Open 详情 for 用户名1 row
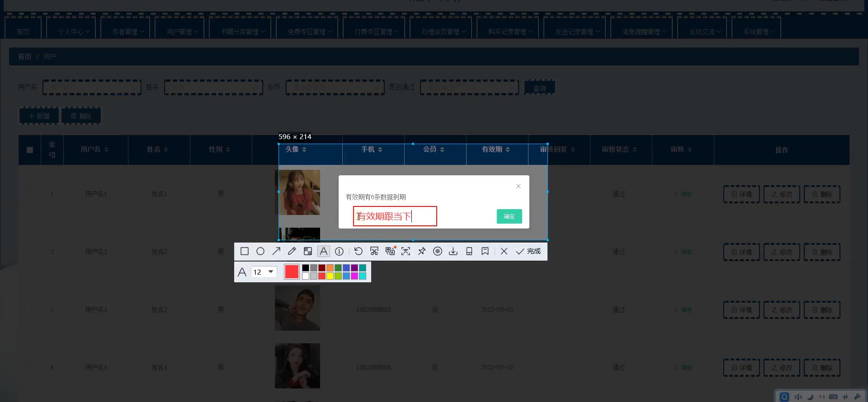Viewport: 868px width, 402px height. (741, 194)
